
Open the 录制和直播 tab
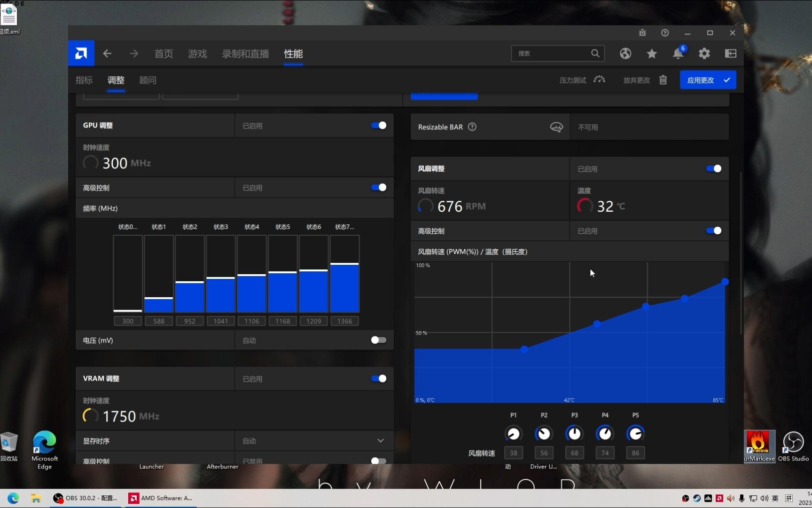click(x=245, y=54)
